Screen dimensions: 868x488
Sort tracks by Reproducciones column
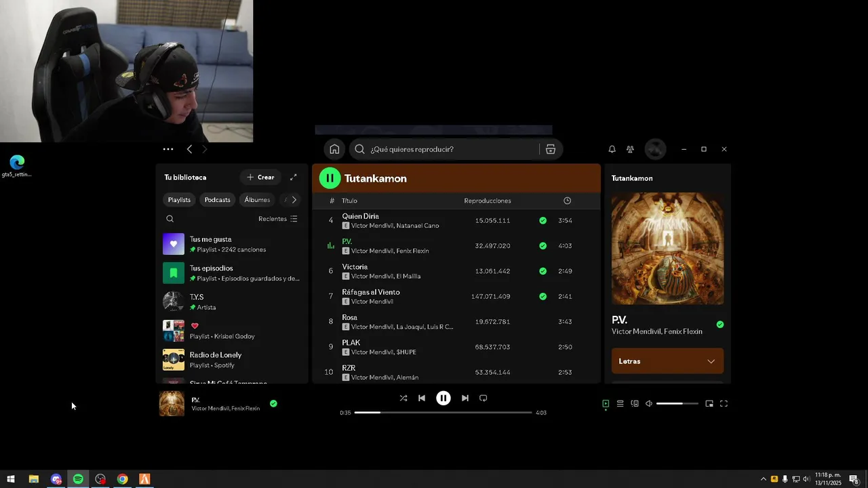[x=488, y=201]
